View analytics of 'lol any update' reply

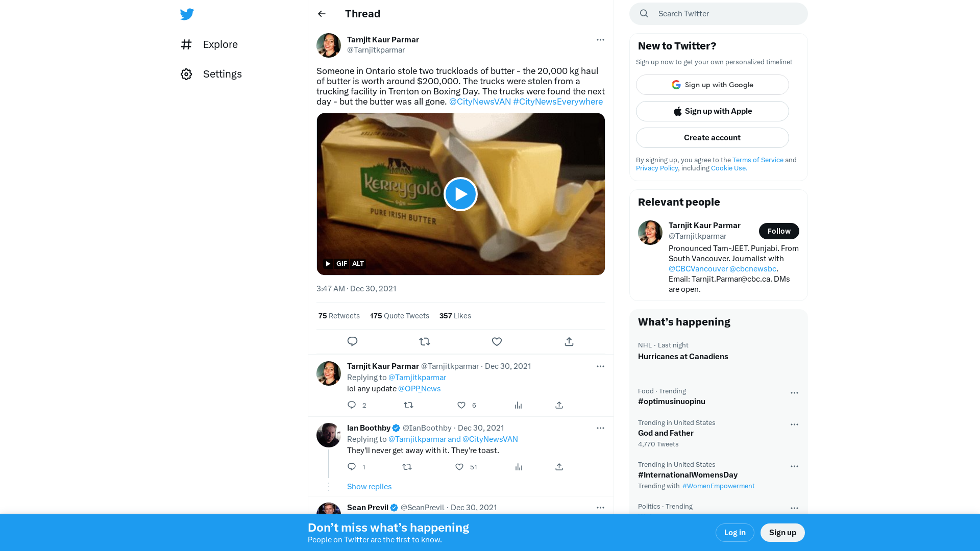click(x=518, y=405)
